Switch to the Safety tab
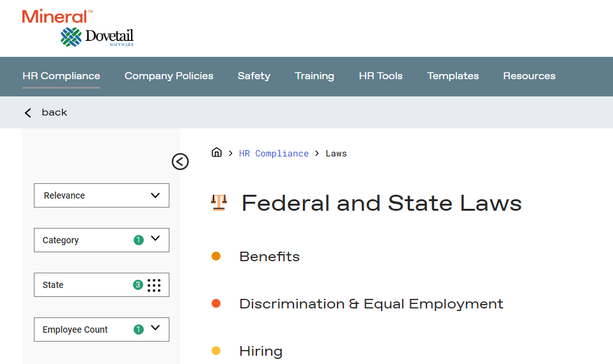The height and width of the screenshot is (364, 613). tap(254, 76)
